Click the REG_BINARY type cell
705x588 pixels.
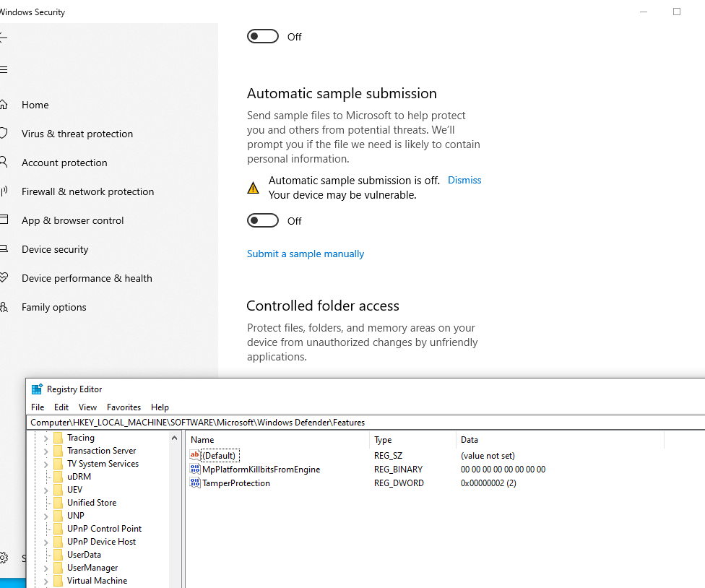[x=398, y=469]
